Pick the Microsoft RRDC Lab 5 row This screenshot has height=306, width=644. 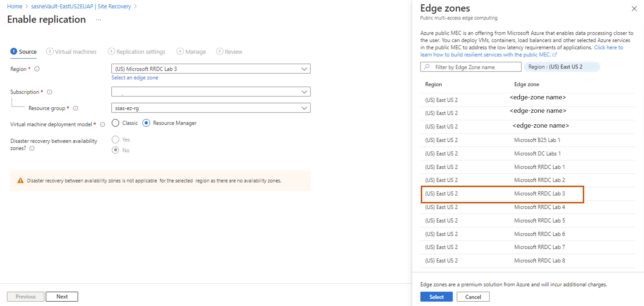(527, 220)
